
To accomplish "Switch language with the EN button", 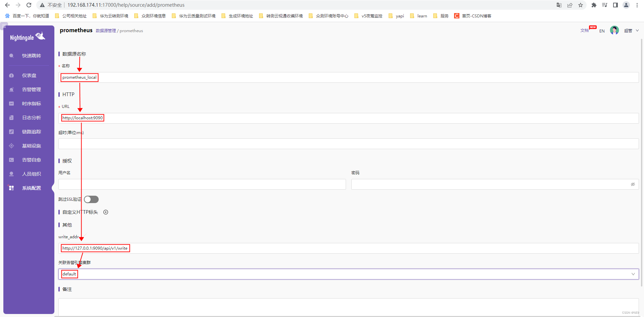I will (602, 31).
